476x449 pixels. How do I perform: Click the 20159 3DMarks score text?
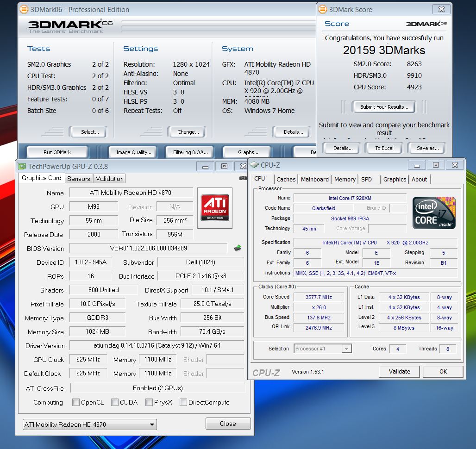pyautogui.click(x=384, y=50)
